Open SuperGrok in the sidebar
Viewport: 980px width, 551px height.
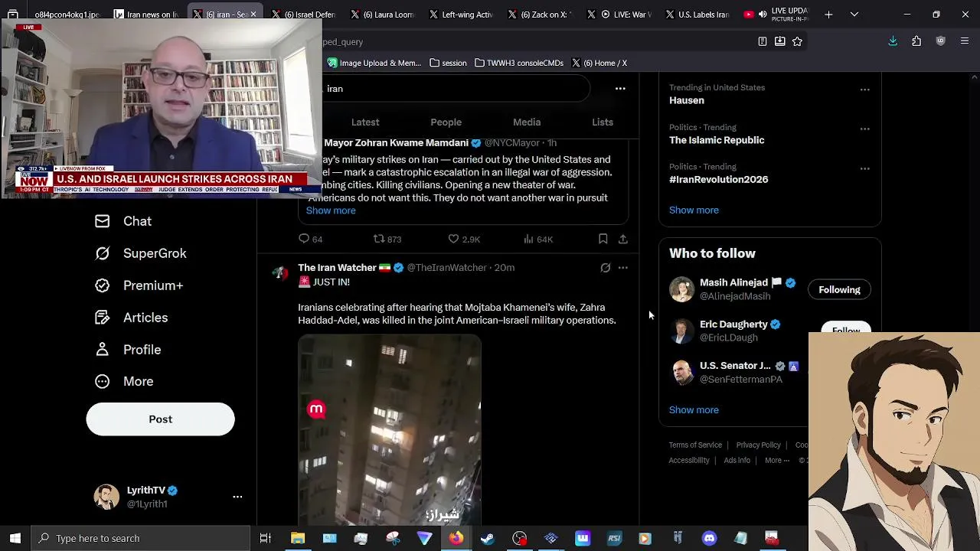click(140, 253)
